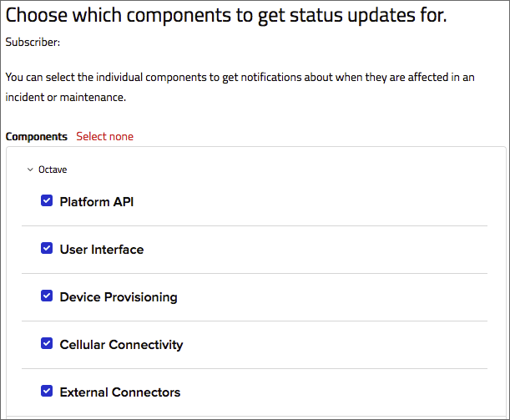
Task: Uncheck the Platform API checkbox
Action: click(47, 201)
